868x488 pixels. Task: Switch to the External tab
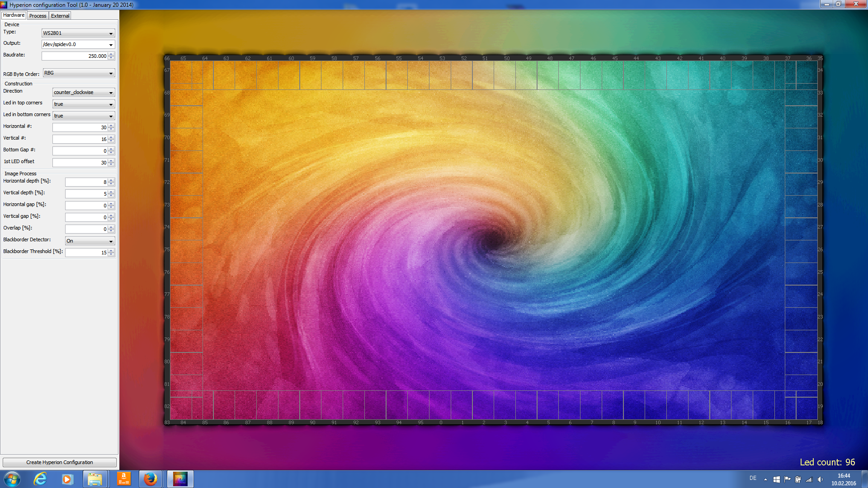(60, 16)
